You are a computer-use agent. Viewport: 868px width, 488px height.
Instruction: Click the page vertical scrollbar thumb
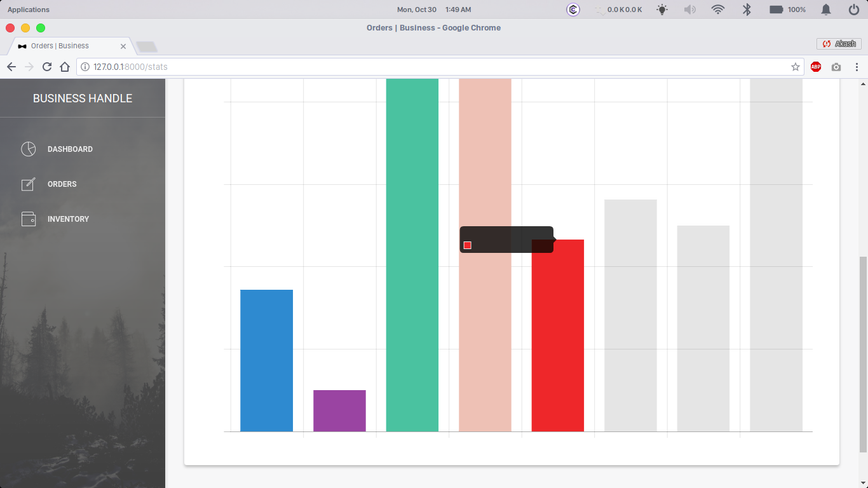coord(863,354)
